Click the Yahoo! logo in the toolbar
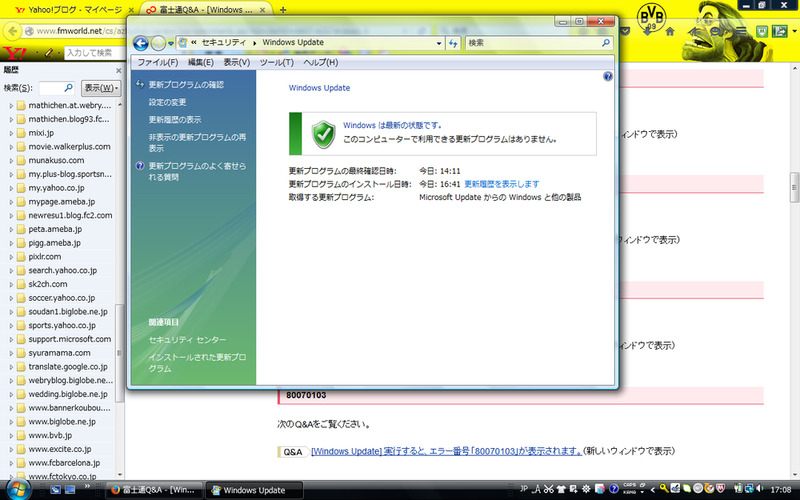Viewport: 800px width, 500px height. pyautogui.click(x=14, y=53)
